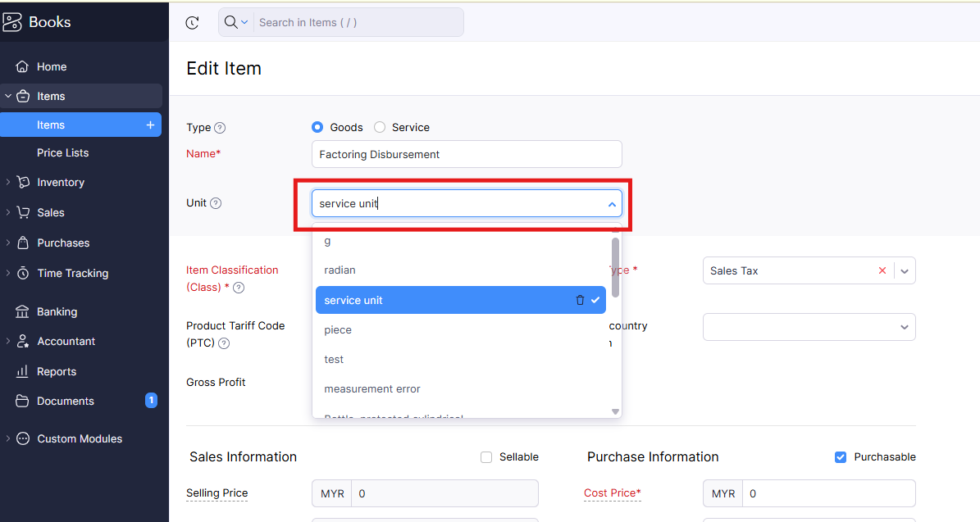
Task: Open Price Lists in sidebar
Action: click(x=62, y=153)
